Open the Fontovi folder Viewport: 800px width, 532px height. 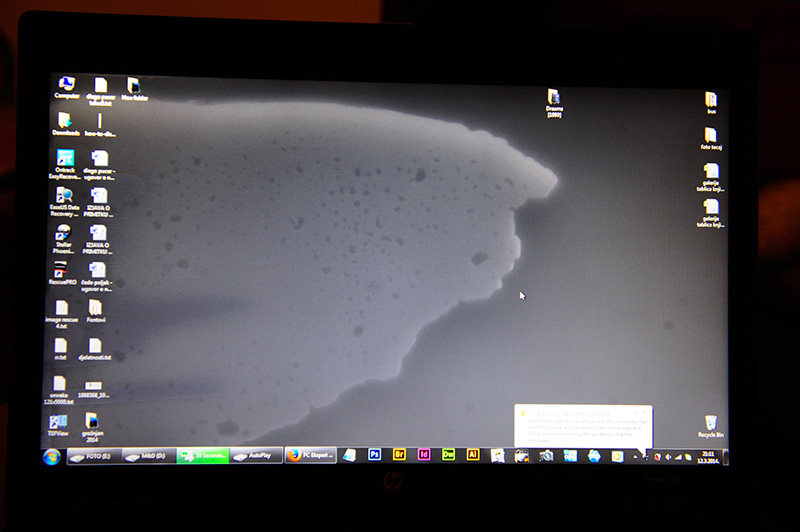coord(95,311)
